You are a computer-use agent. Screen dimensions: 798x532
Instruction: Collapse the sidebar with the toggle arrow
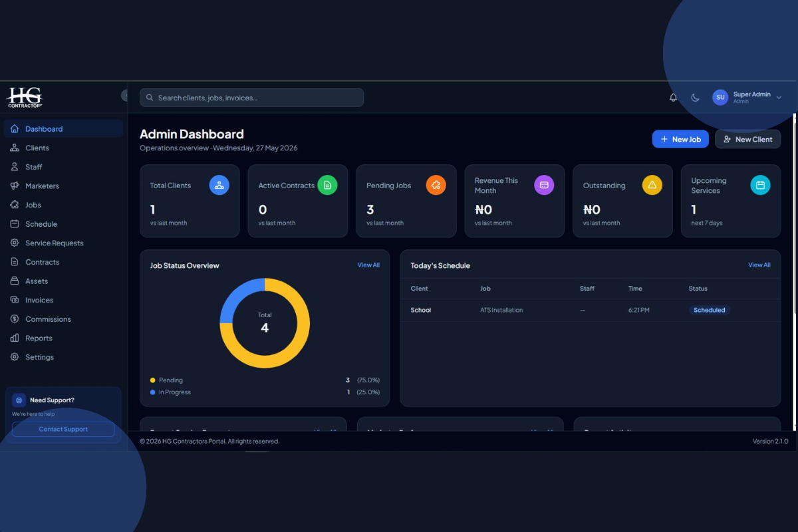click(124, 96)
